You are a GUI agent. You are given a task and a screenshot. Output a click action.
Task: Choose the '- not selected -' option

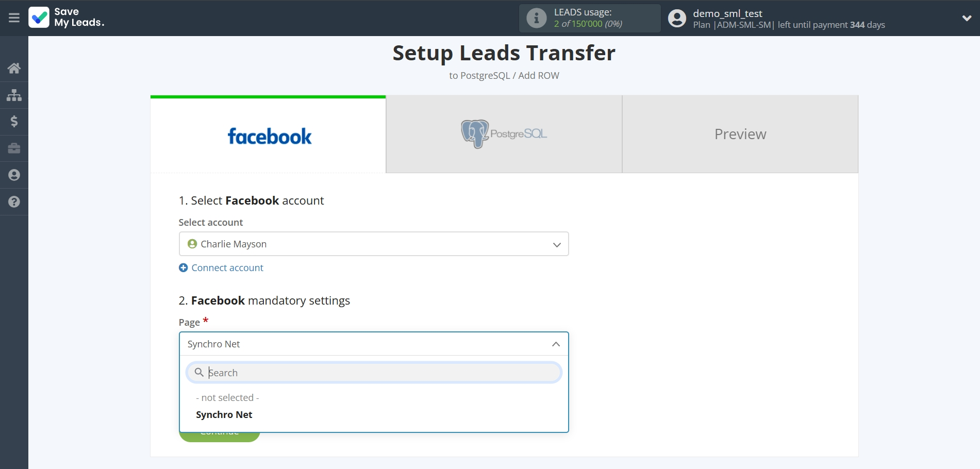227,398
